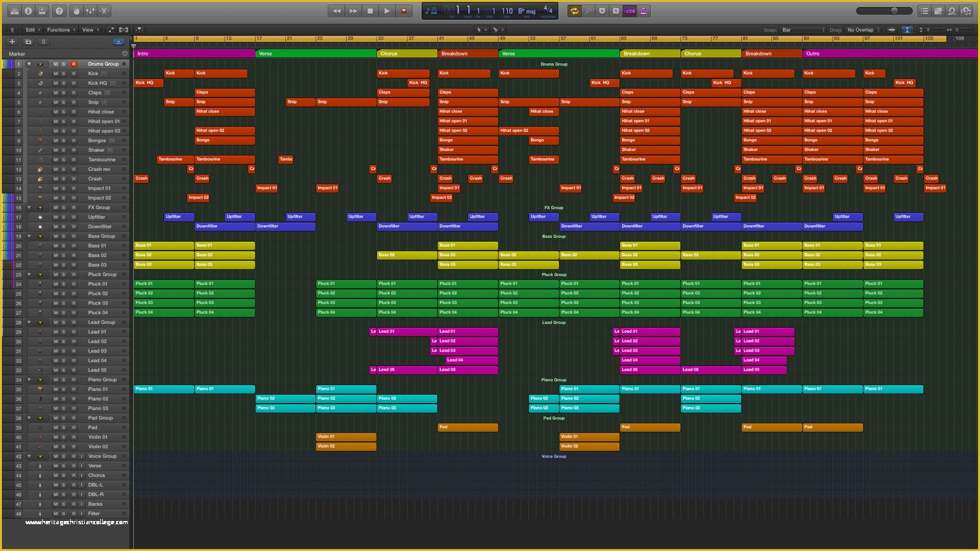
Task: Click the Stop transport button
Action: tap(370, 11)
